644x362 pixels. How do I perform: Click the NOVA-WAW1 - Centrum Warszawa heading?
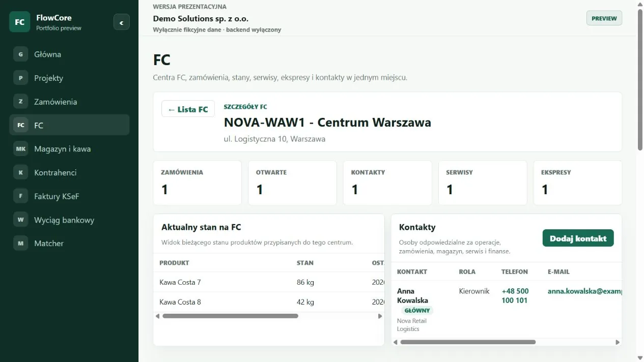pyautogui.click(x=327, y=123)
